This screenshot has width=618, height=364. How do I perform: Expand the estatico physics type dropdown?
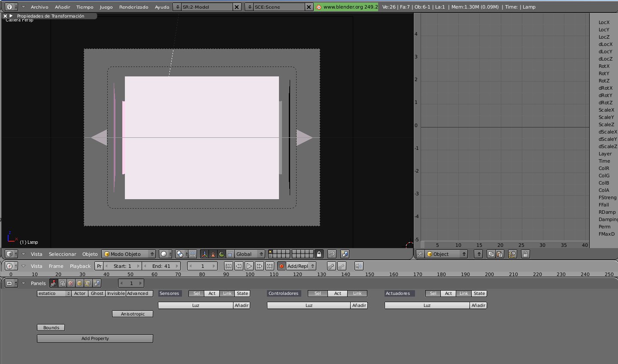pyautogui.click(x=54, y=294)
